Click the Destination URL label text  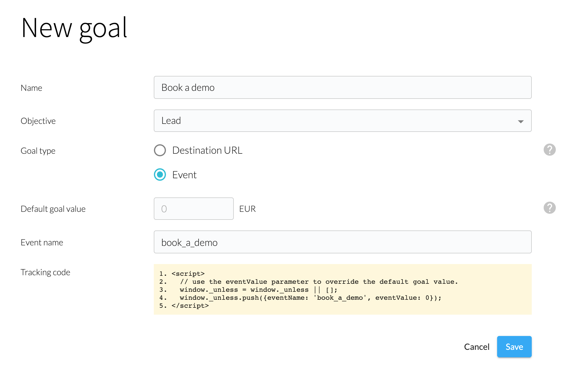click(207, 150)
